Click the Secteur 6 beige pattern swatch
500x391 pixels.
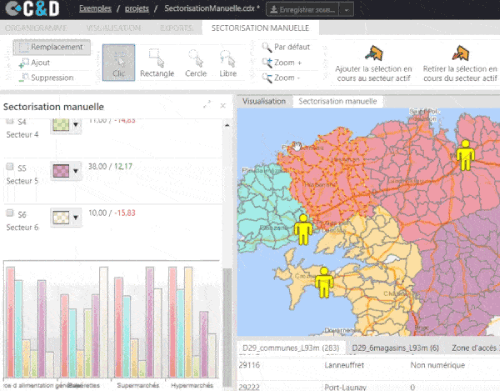(x=61, y=217)
